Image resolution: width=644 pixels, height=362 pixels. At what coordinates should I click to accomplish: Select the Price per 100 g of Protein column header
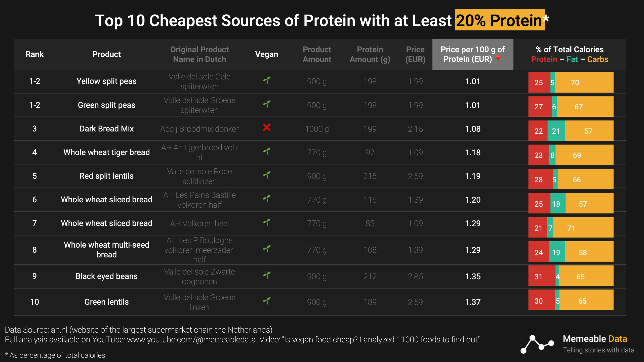(472, 54)
